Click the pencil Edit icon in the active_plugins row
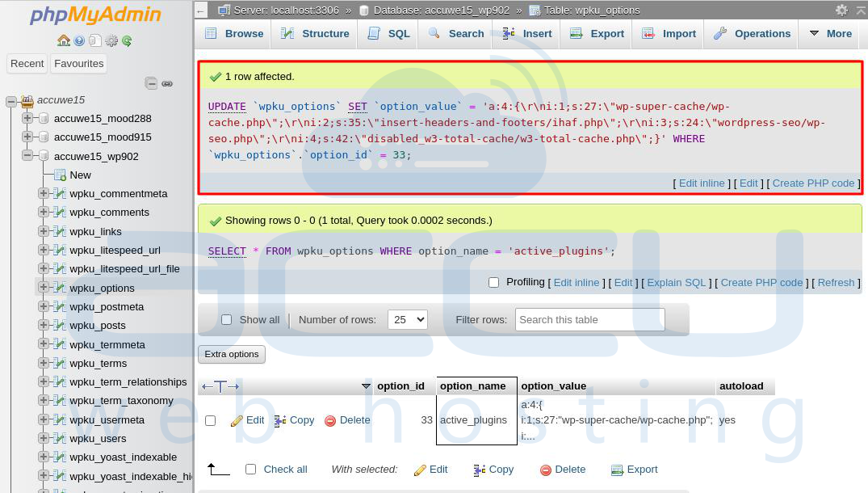868x493 pixels. click(x=237, y=421)
